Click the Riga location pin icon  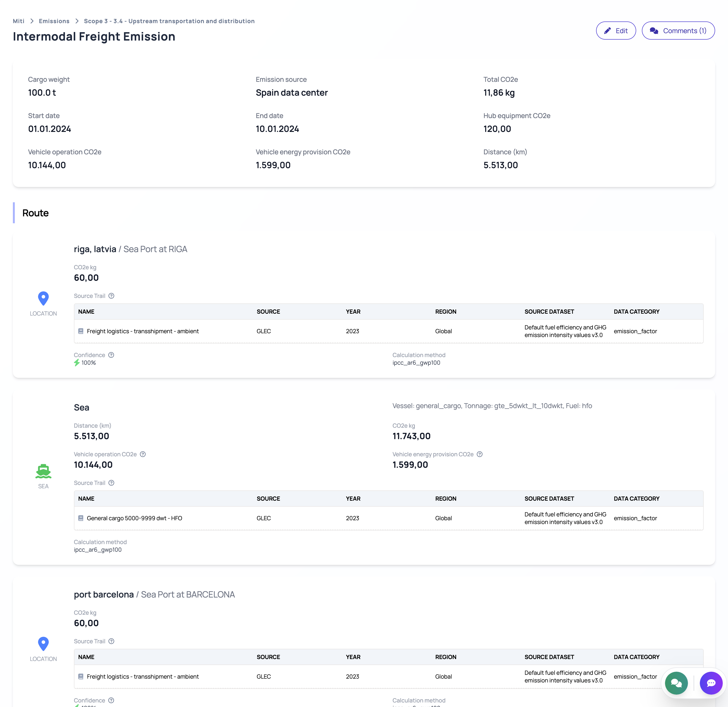coord(43,298)
